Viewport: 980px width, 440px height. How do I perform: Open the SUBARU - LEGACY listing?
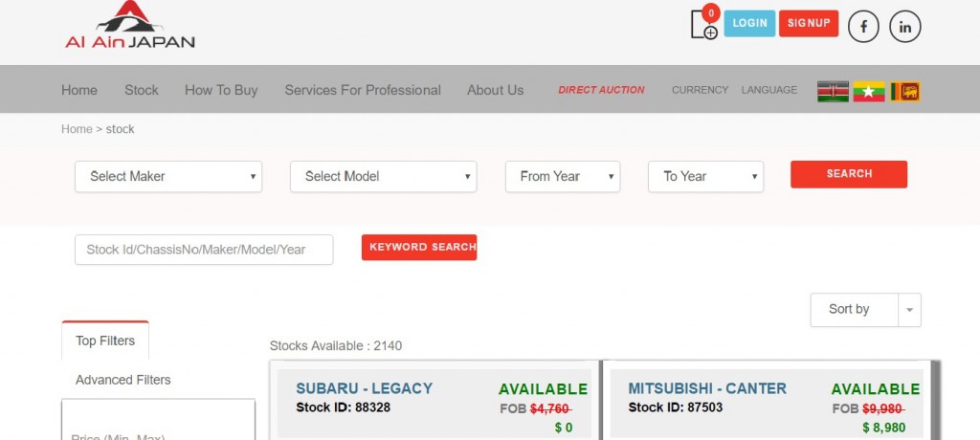(x=365, y=388)
